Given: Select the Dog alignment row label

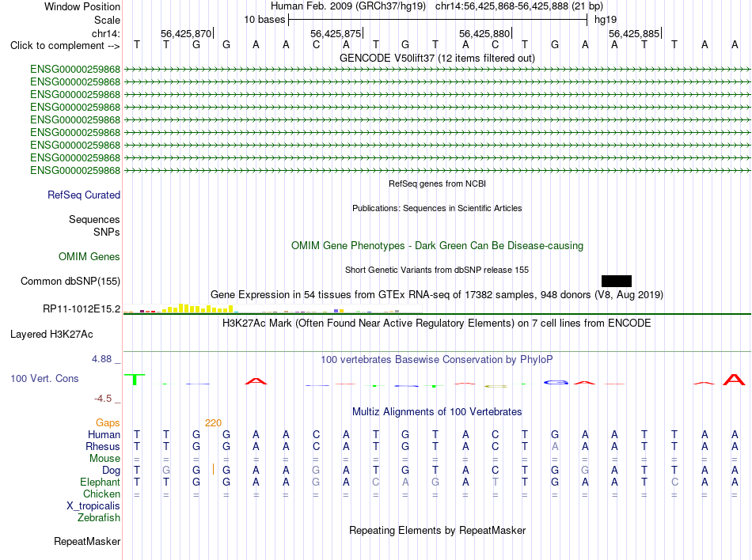Looking at the screenshot, I should pos(111,471).
